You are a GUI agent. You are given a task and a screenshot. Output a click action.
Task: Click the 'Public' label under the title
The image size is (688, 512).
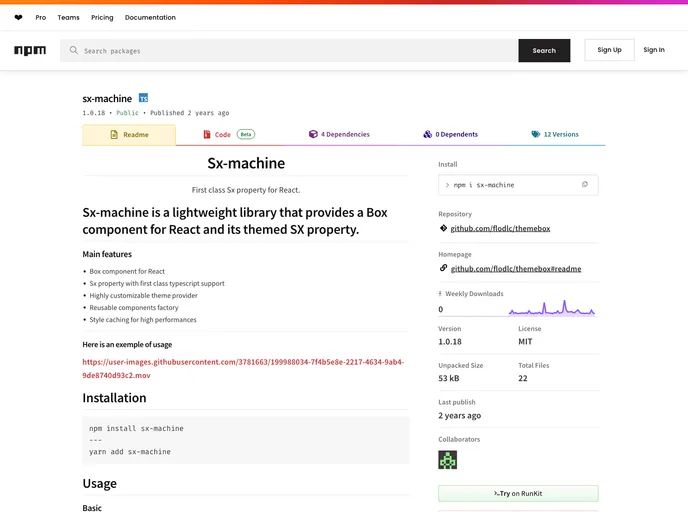[x=127, y=113]
